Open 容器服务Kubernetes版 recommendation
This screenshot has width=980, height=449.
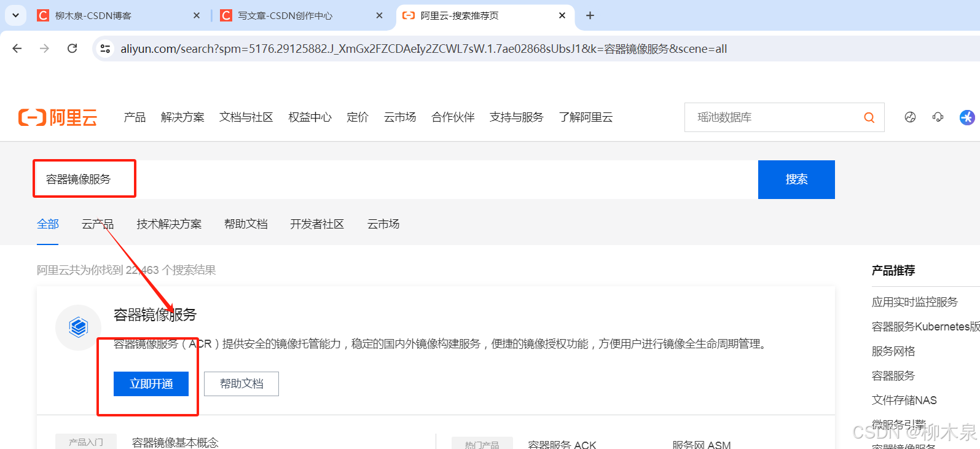pyautogui.click(x=926, y=327)
